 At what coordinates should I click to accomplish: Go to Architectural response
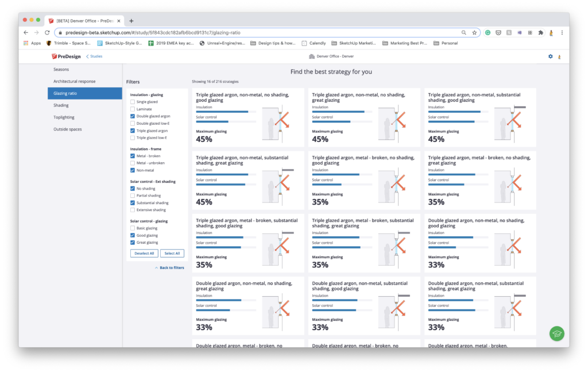85,82
